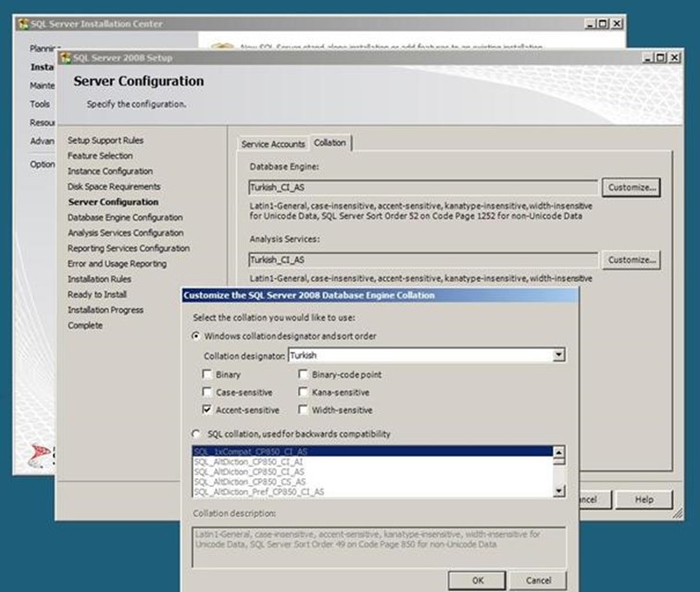Viewport: 700px width, 592px height.
Task: Select SQL_AltDiction_CP850_CI_AI collation entry
Action: pyautogui.click(x=373, y=461)
